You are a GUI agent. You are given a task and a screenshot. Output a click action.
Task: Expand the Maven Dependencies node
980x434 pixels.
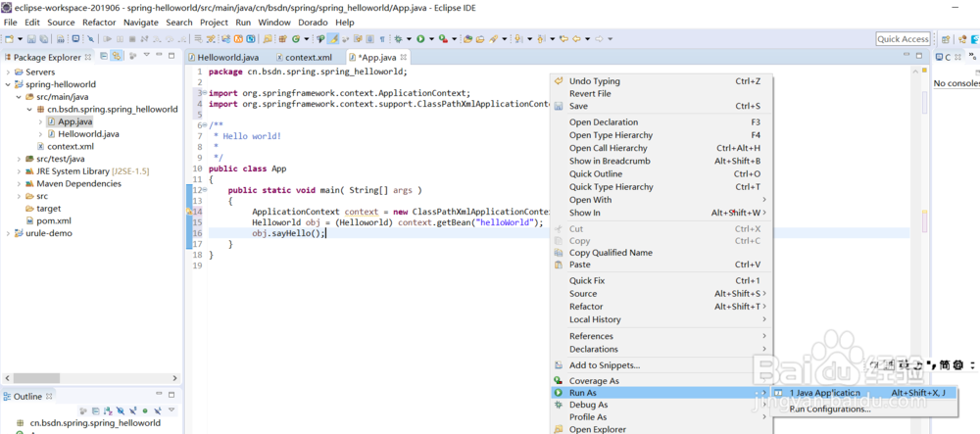[x=19, y=183]
